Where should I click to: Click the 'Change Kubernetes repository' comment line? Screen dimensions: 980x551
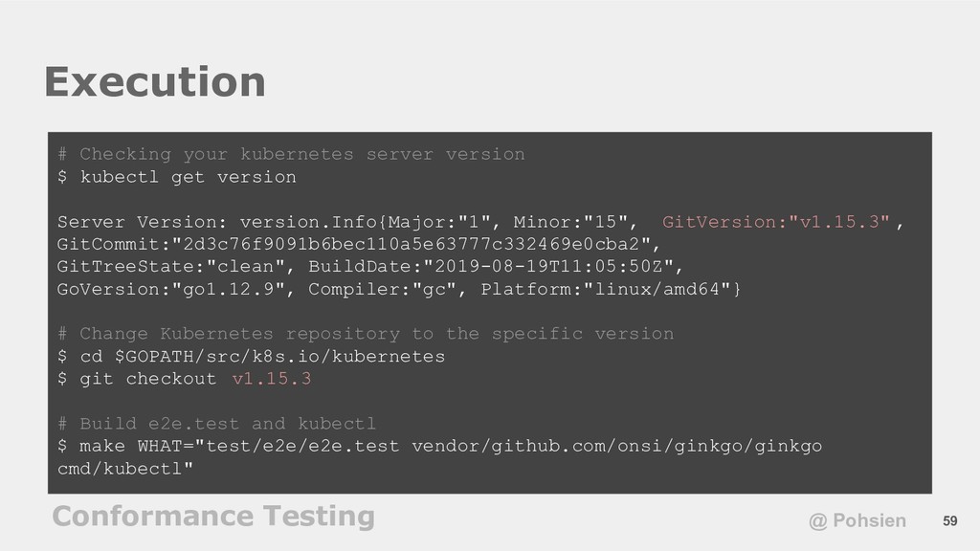[366, 334]
